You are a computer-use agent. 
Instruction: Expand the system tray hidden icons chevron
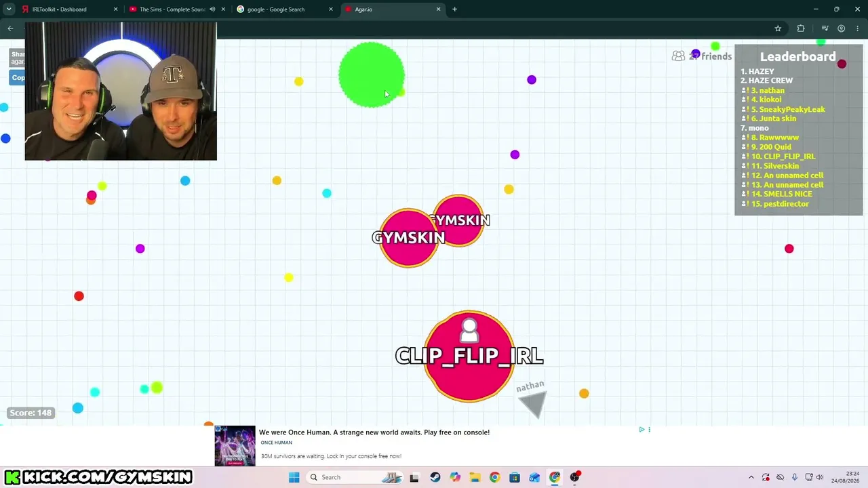tap(751, 477)
